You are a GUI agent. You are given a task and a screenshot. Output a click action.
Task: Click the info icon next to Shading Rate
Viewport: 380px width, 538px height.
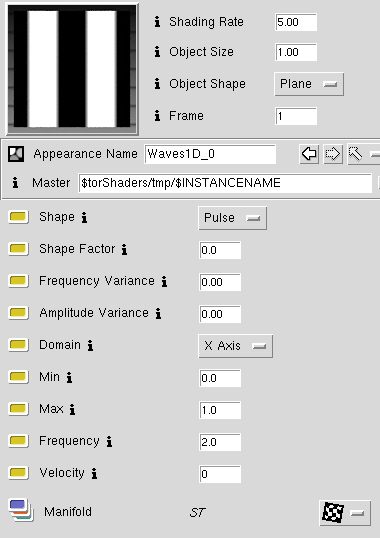[157, 22]
